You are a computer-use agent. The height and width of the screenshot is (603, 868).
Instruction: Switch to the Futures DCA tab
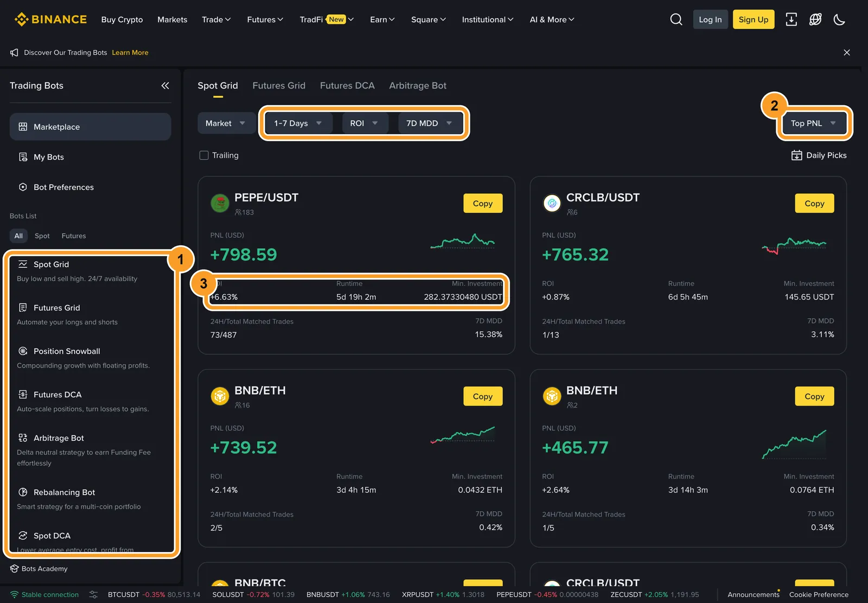coord(347,86)
